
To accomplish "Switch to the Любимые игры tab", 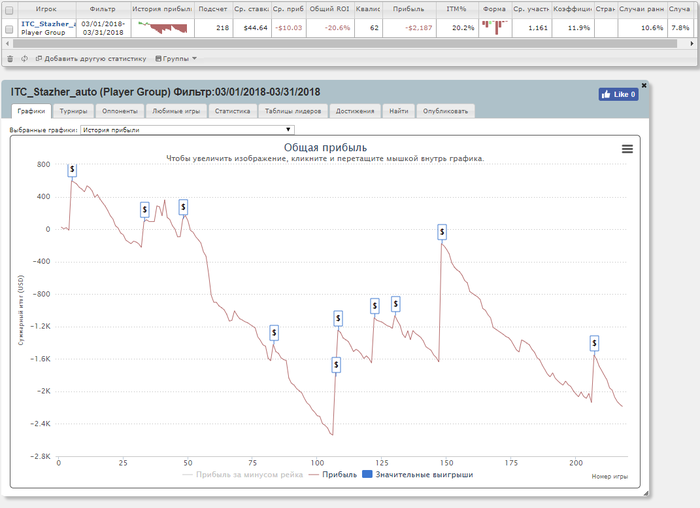I will point(176,111).
